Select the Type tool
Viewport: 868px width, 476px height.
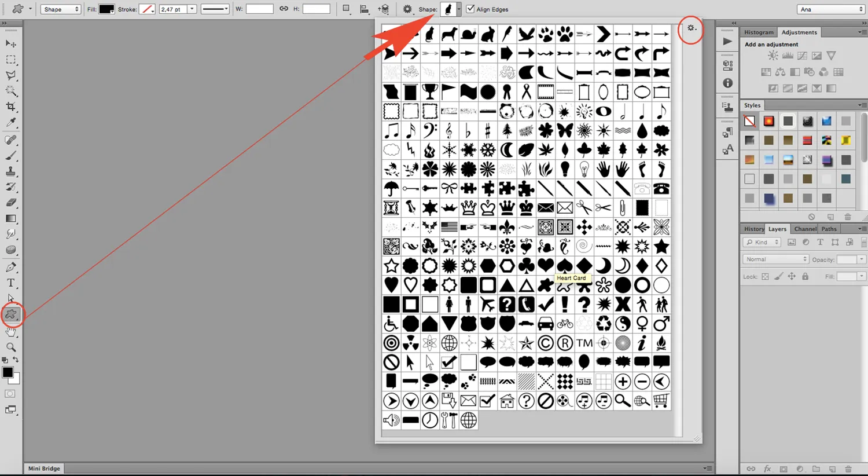[x=10, y=283]
